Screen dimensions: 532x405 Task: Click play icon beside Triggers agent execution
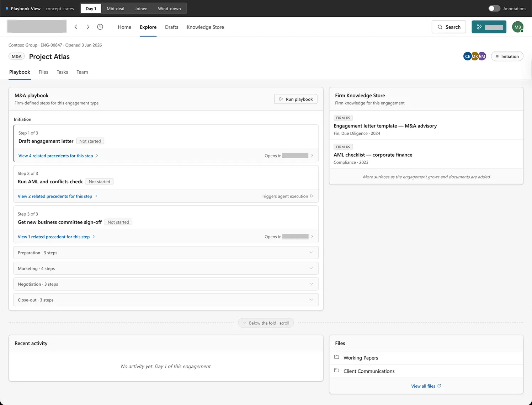tap(312, 196)
